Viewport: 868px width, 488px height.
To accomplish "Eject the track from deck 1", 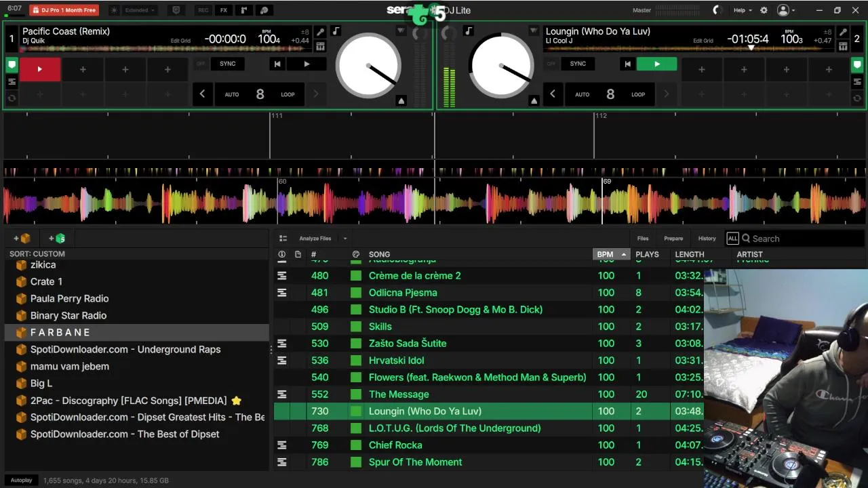I will coord(401,101).
